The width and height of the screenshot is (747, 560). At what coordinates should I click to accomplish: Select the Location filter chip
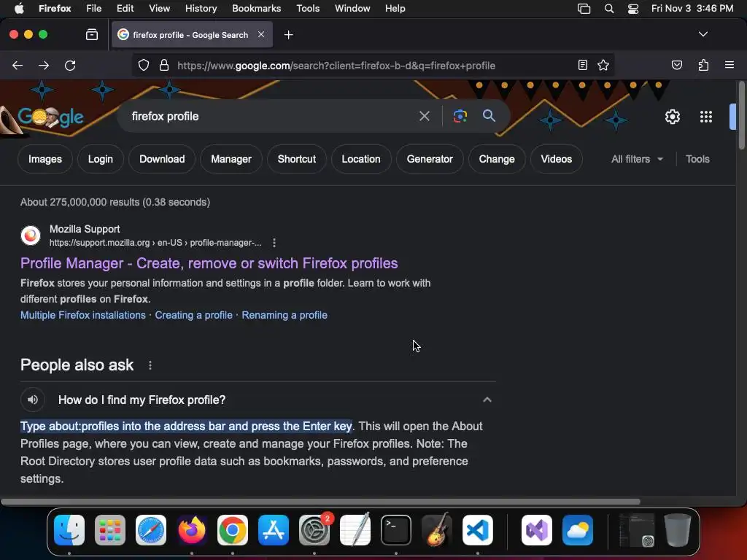click(x=361, y=159)
